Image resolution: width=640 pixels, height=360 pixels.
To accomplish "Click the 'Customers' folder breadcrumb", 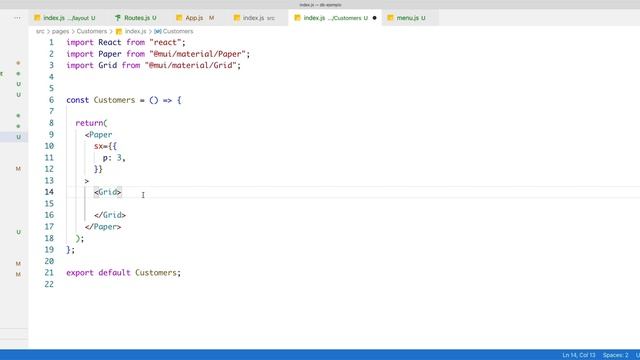I will click(x=92, y=31).
